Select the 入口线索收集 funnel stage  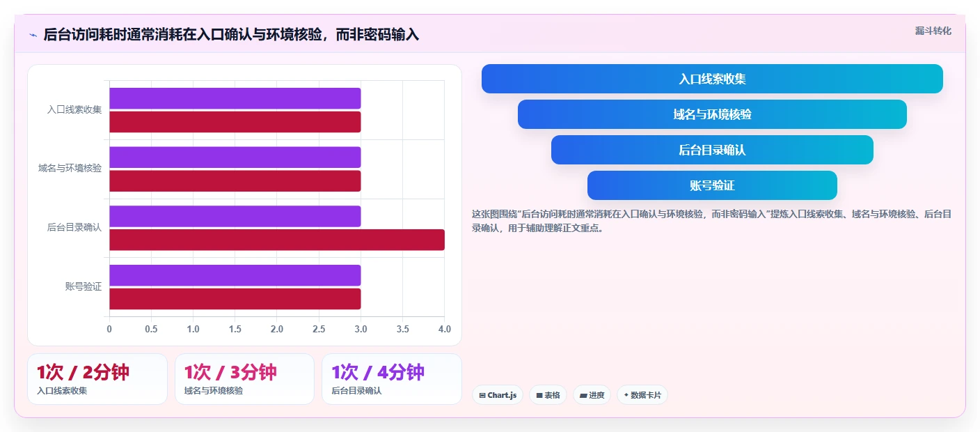pyautogui.click(x=712, y=79)
